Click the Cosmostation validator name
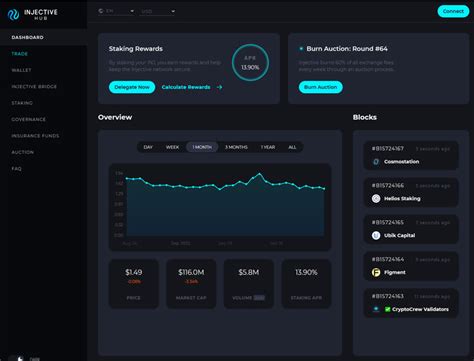474x361 pixels. (x=401, y=162)
